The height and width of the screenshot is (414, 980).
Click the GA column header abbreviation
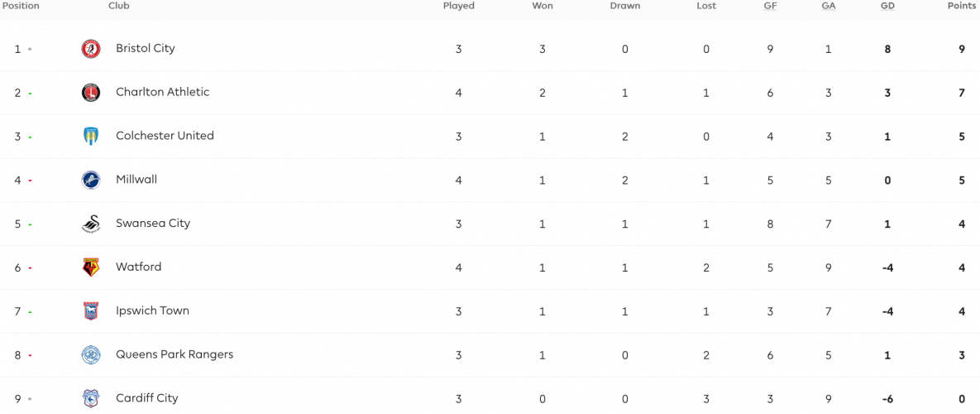click(x=828, y=6)
